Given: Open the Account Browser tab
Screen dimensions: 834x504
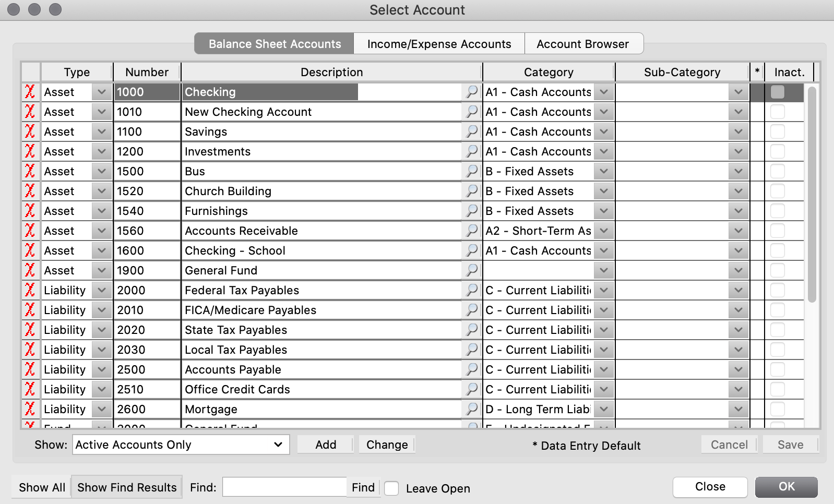Looking at the screenshot, I should (x=582, y=44).
